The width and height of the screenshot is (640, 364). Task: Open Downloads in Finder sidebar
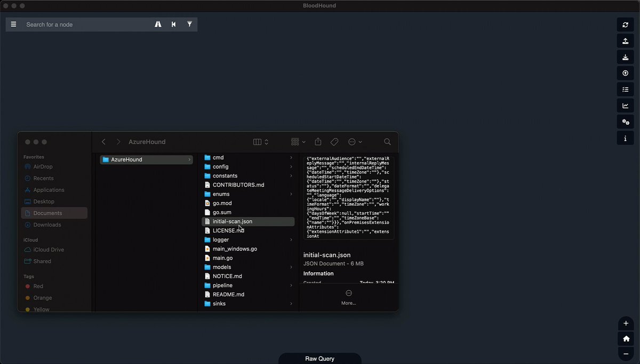[x=54, y=225]
